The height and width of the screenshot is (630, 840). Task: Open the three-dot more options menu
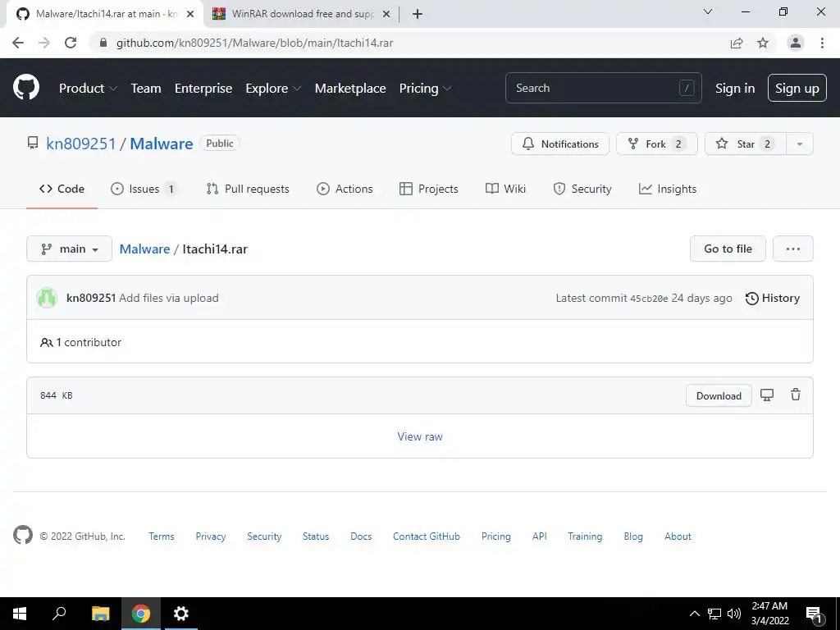coord(793,249)
